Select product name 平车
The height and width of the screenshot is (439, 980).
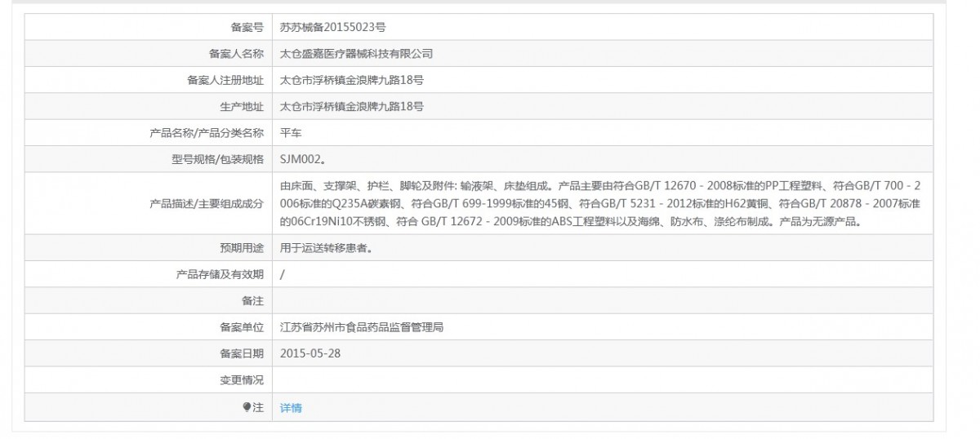pyautogui.click(x=291, y=133)
